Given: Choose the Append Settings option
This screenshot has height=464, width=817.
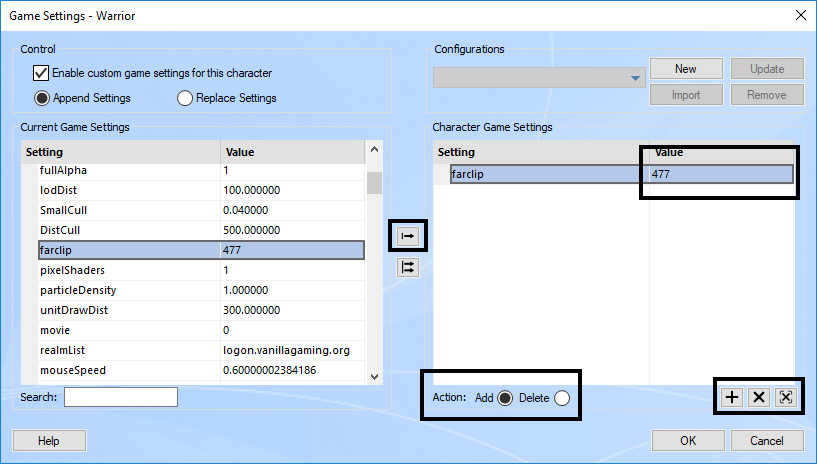Looking at the screenshot, I should pyautogui.click(x=43, y=98).
